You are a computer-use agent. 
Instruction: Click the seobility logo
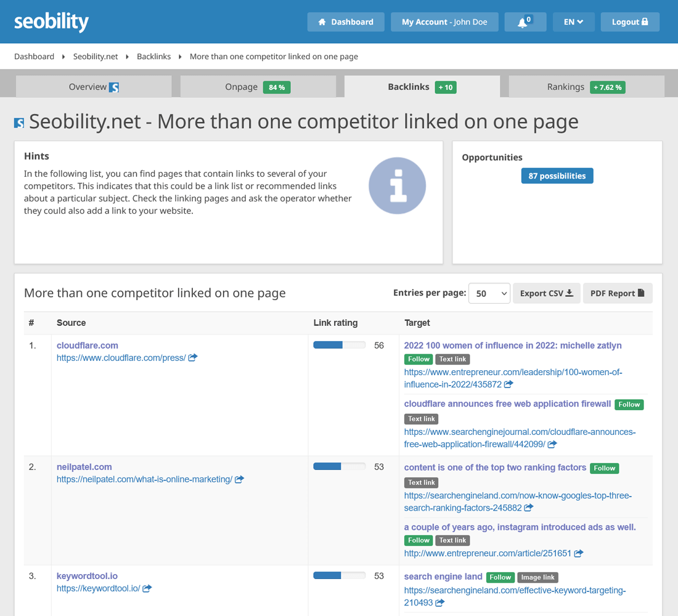coord(51,22)
